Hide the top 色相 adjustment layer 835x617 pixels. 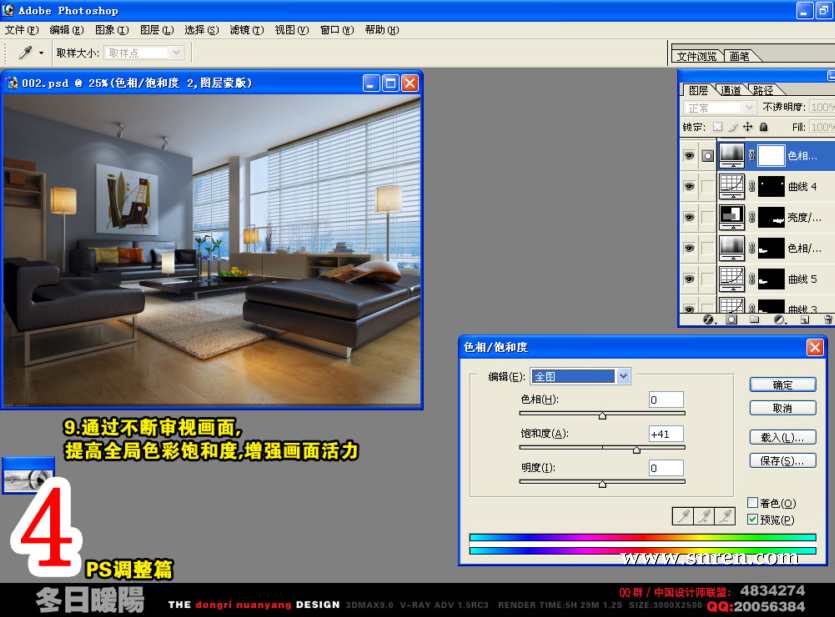(690, 156)
